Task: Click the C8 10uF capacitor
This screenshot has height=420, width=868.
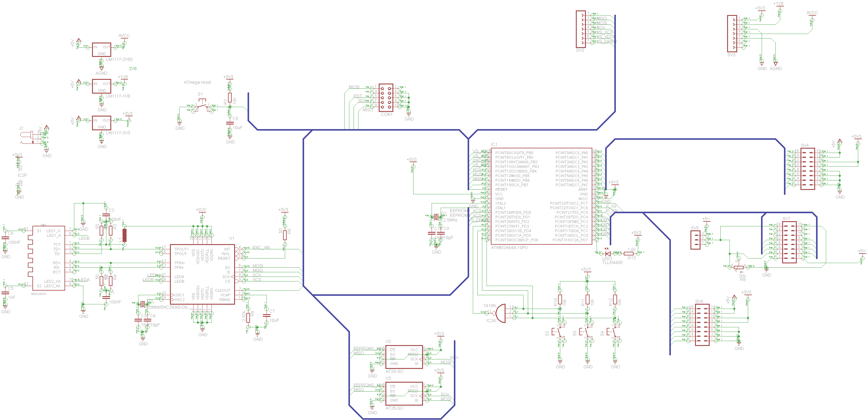Action: pos(230,123)
